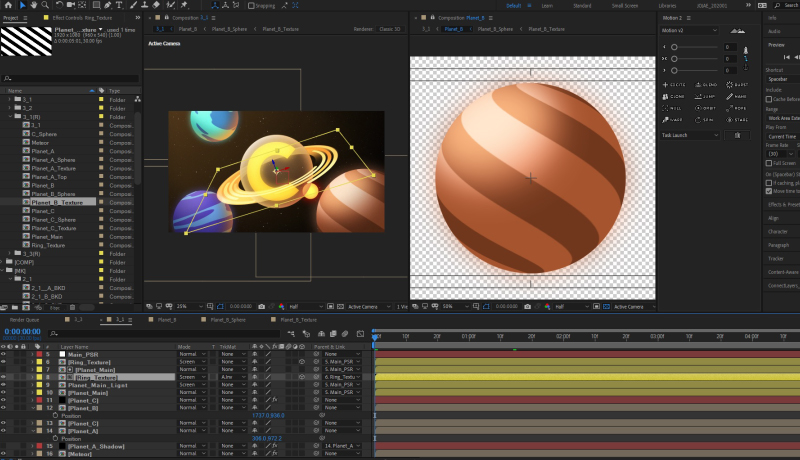Open blend Mode dropdown for Main_PSR layer
800x460 pixels.
click(x=192, y=354)
